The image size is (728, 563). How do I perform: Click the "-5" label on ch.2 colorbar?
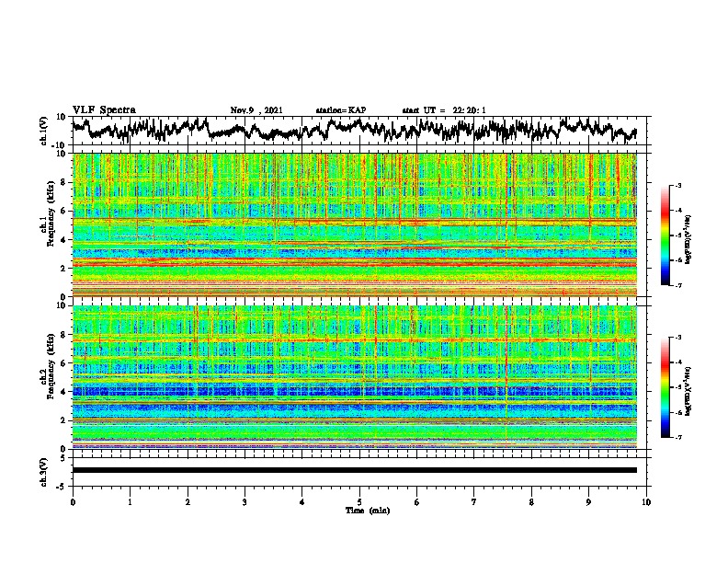pos(677,387)
